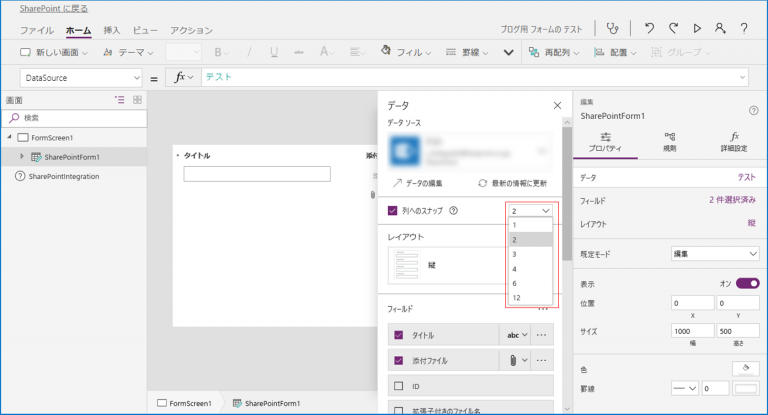Click the help question mark icon
768x415 pixels.
744,29
